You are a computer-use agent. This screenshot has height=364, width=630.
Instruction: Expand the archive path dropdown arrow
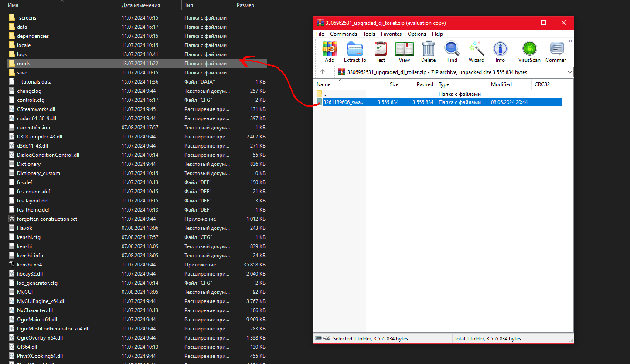point(569,72)
